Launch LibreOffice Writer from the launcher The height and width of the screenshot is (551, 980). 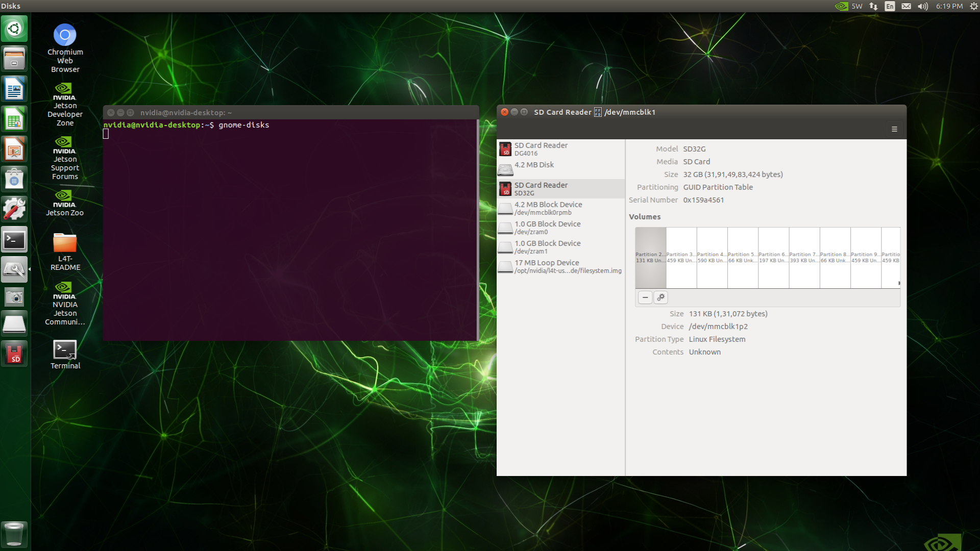pos(14,90)
